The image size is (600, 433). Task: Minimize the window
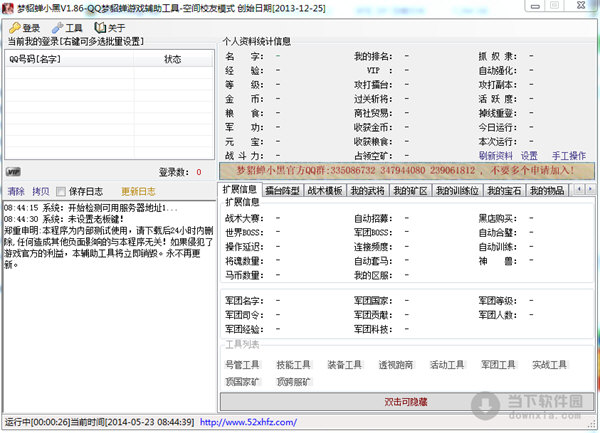click(536, 6)
